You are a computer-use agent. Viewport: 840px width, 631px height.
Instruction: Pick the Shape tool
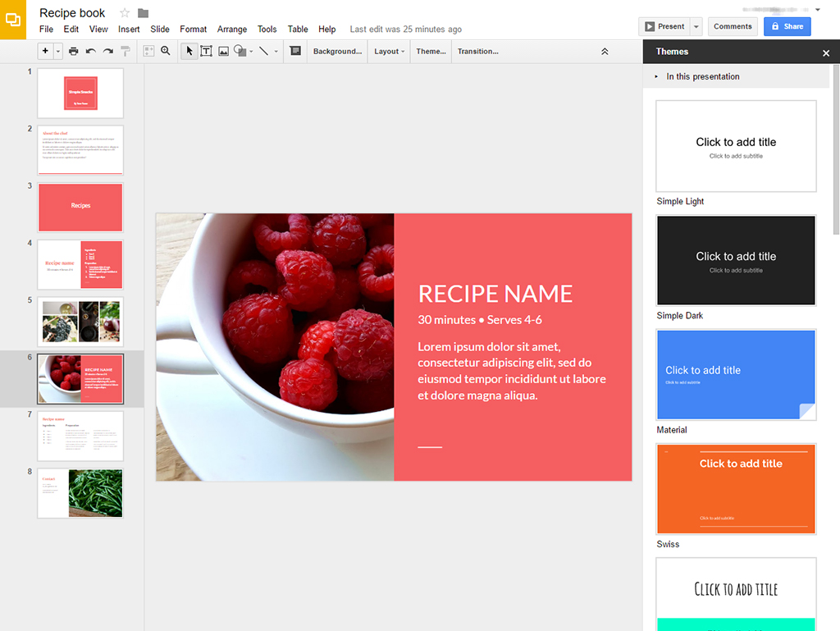pyautogui.click(x=240, y=51)
